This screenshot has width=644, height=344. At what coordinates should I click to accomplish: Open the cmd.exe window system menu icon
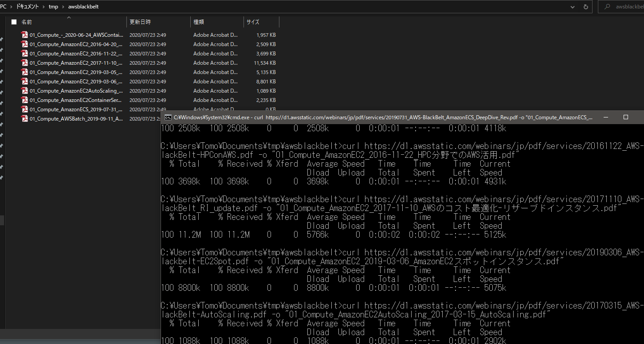pos(168,117)
